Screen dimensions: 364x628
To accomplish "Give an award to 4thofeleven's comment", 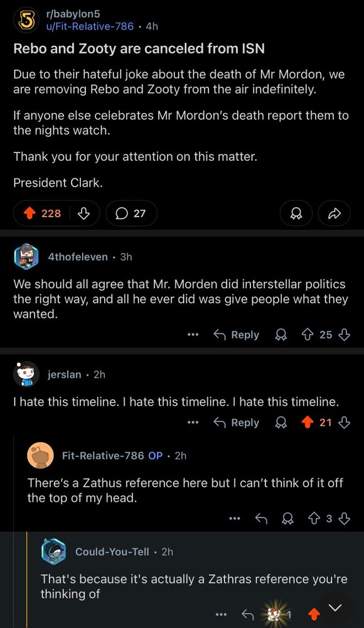I will click(281, 335).
